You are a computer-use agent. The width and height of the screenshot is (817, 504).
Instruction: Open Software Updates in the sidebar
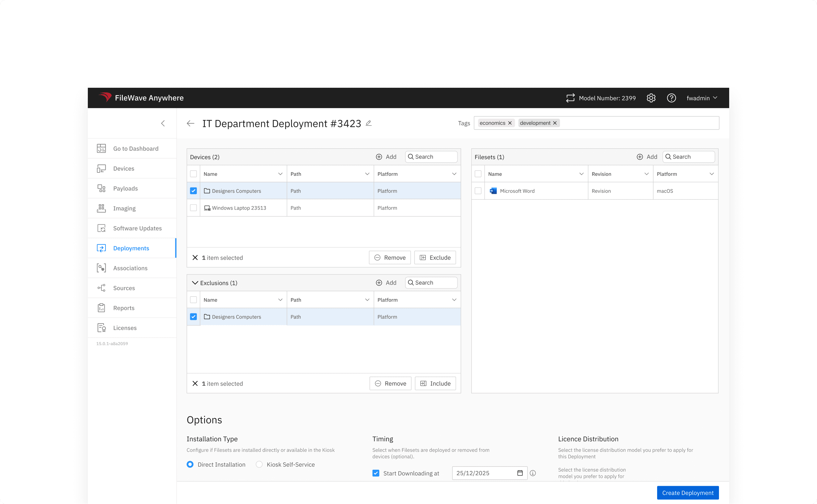coord(137,228)
